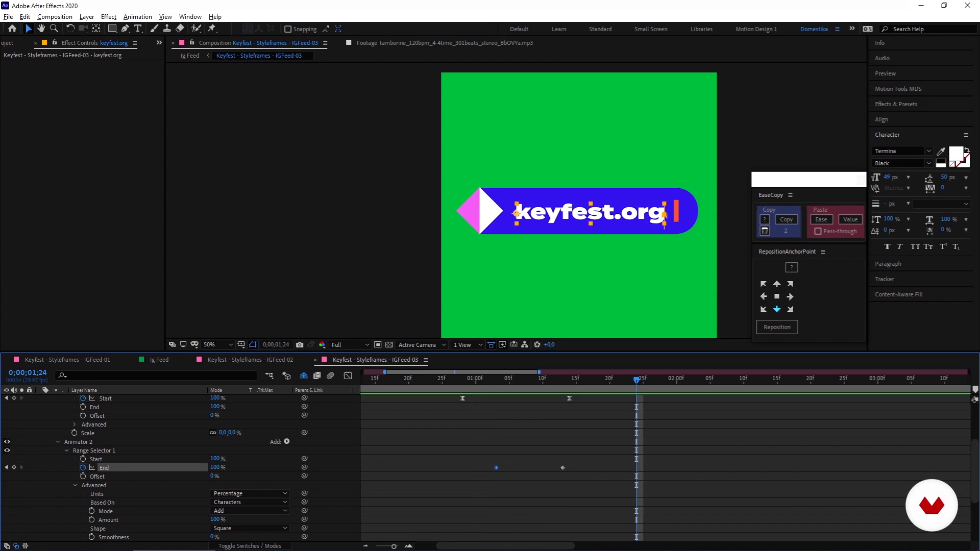Go to the Home screen icon
The height and width of the screenshot is (551, 980).
pos(12,29)
